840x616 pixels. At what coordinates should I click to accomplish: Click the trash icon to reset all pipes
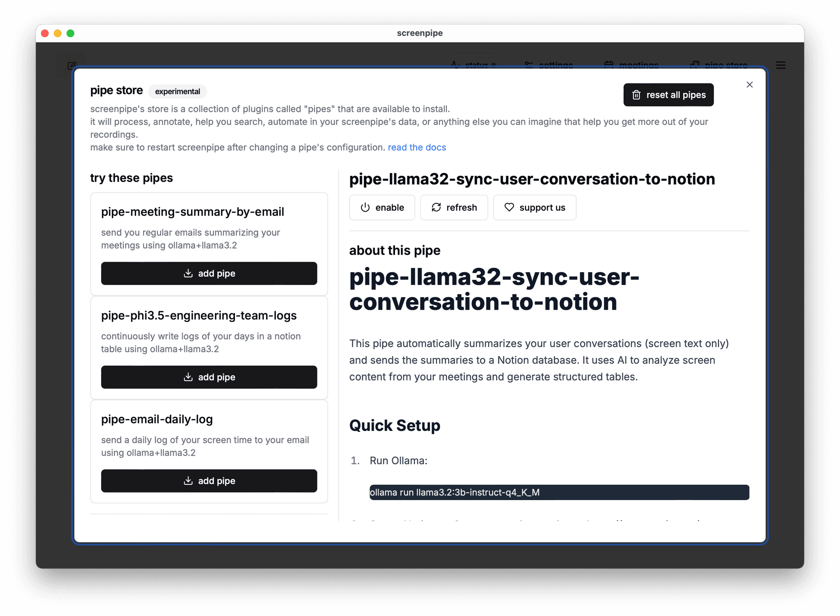[636, 94]
